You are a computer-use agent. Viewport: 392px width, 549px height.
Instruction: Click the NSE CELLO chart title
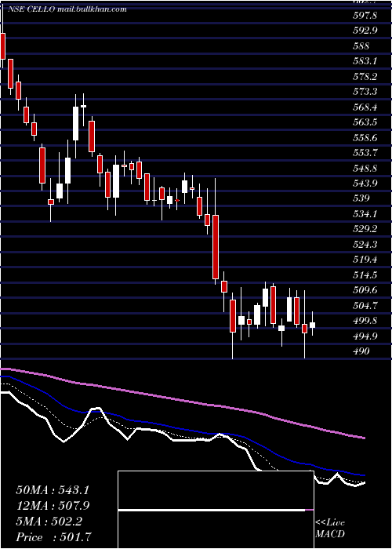tap(66, 9)
